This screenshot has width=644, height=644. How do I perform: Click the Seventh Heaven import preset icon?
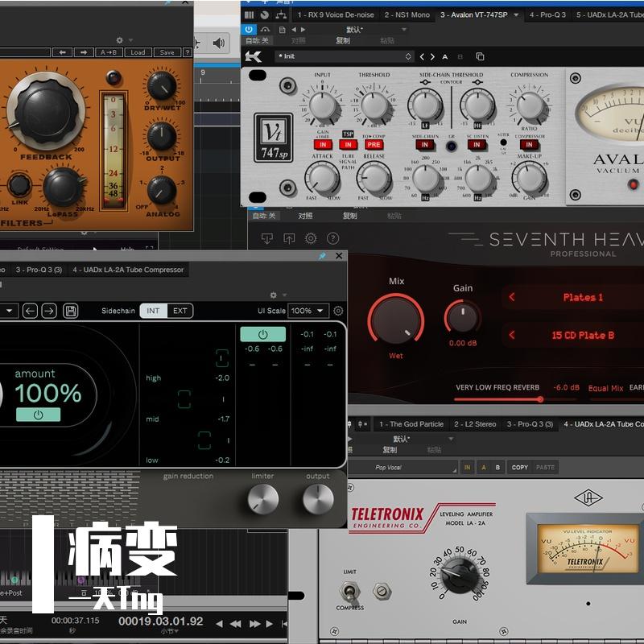[267, 238]
